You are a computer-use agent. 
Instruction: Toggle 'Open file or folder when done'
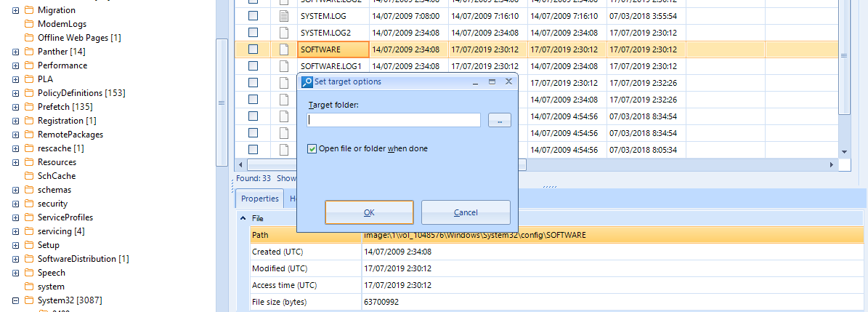313,149
